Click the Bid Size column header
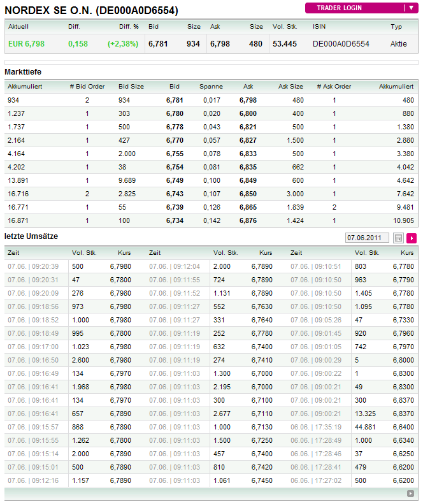 pos(131,86)
